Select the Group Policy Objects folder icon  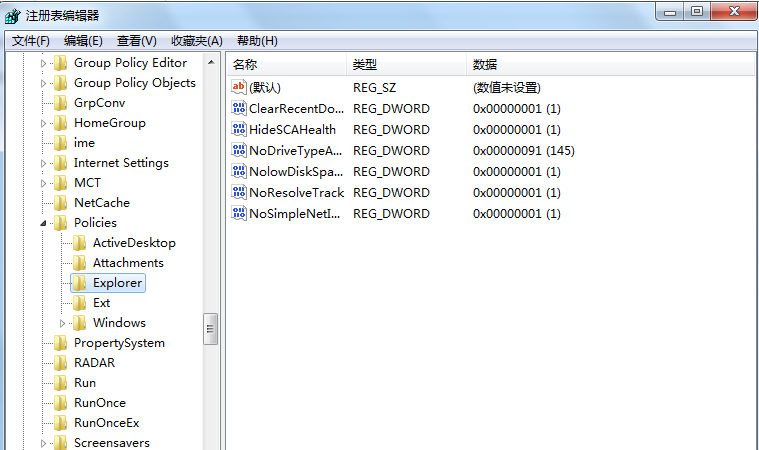click(61, 83)
